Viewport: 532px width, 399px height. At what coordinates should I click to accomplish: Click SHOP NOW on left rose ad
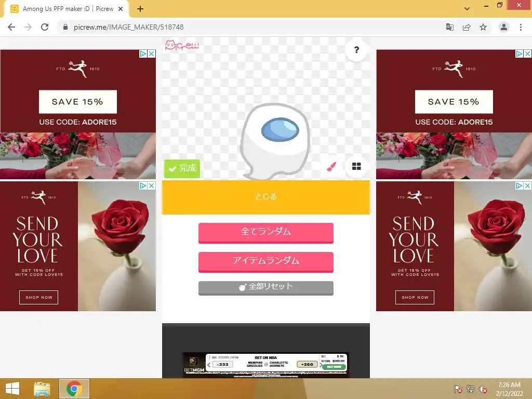point(38,297)
